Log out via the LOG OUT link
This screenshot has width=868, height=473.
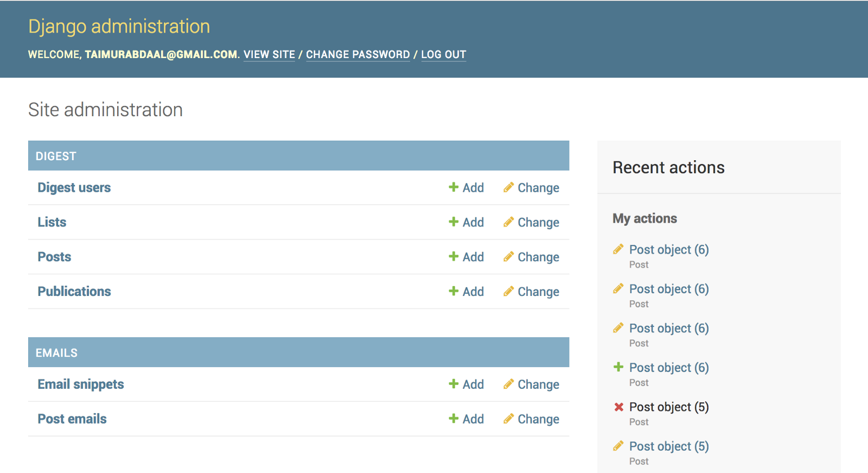coord(443,54)
